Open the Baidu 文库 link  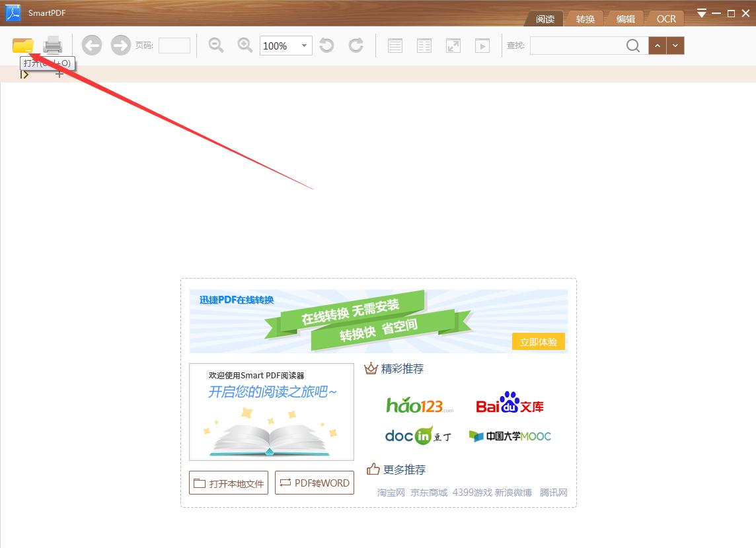pos(510,405)
